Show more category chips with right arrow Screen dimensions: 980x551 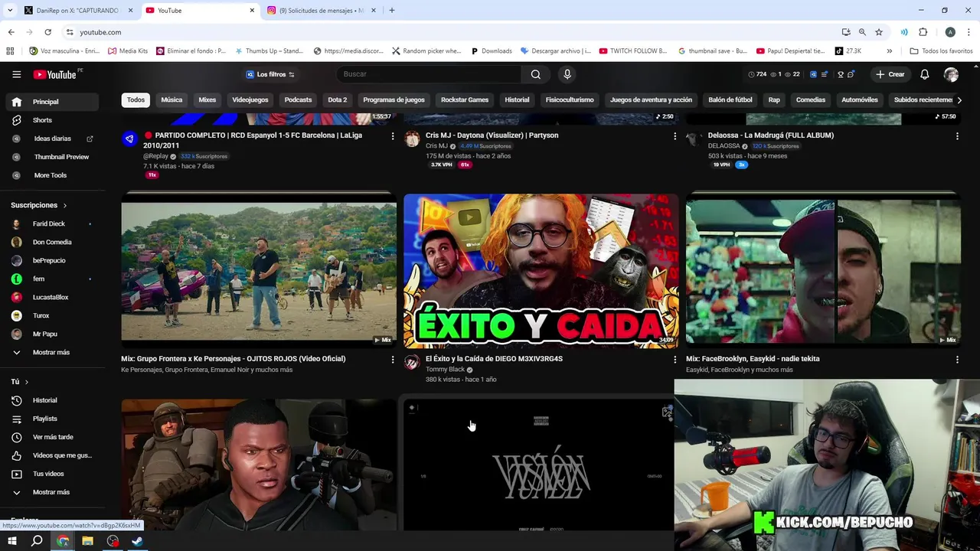(x=959, y=100)
